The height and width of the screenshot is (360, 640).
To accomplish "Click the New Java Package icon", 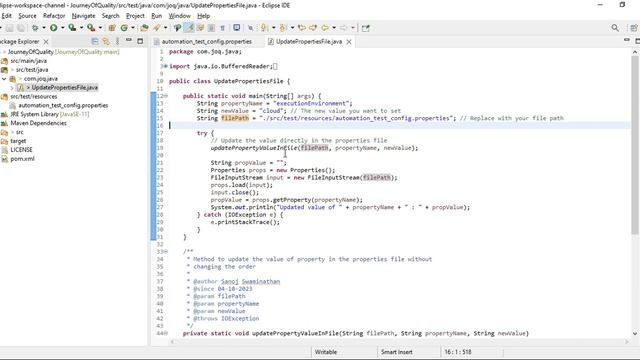I will point(111,28).
